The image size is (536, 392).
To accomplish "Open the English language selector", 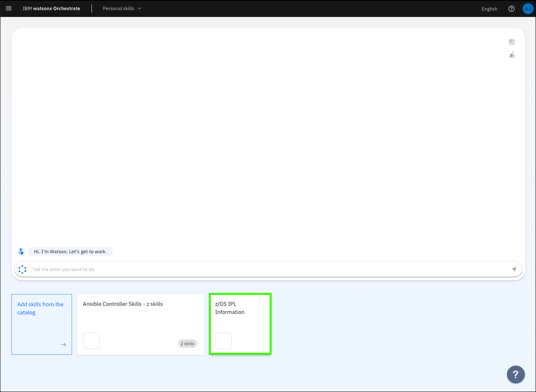I will click(x=489, y=9).
